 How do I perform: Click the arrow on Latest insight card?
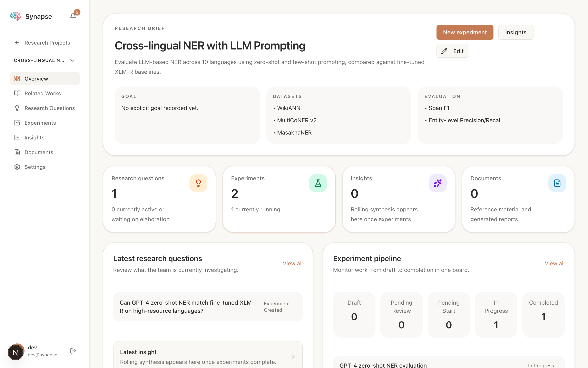(293, 357)
